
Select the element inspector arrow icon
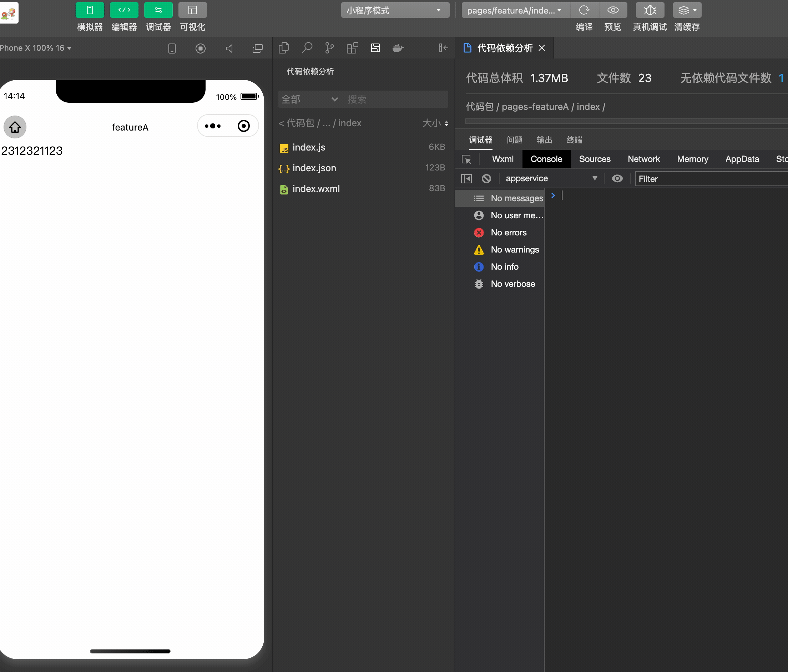click(x=466, y=159)
